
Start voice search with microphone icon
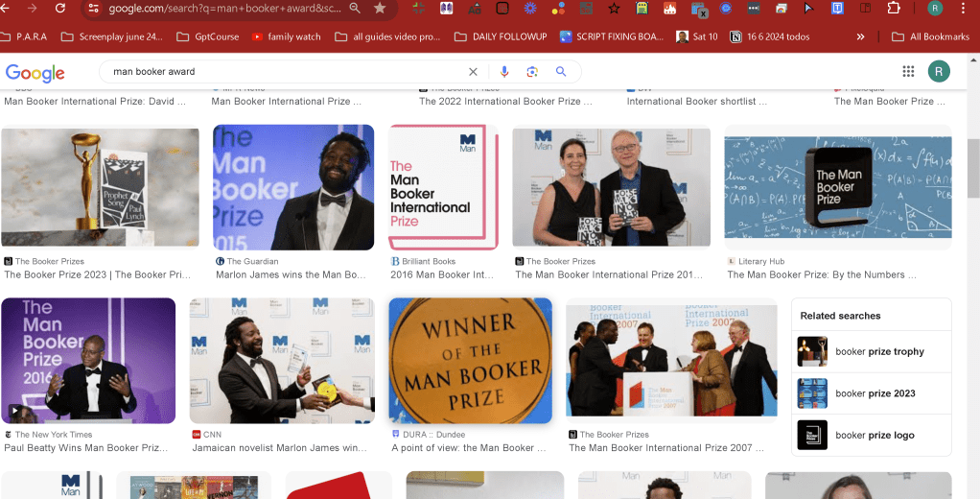point(504,71)
